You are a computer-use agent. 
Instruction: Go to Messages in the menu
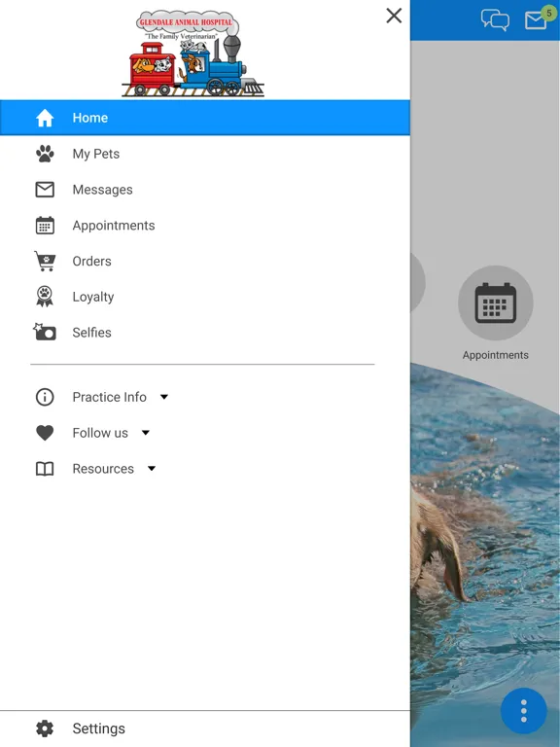coord(205,189)
